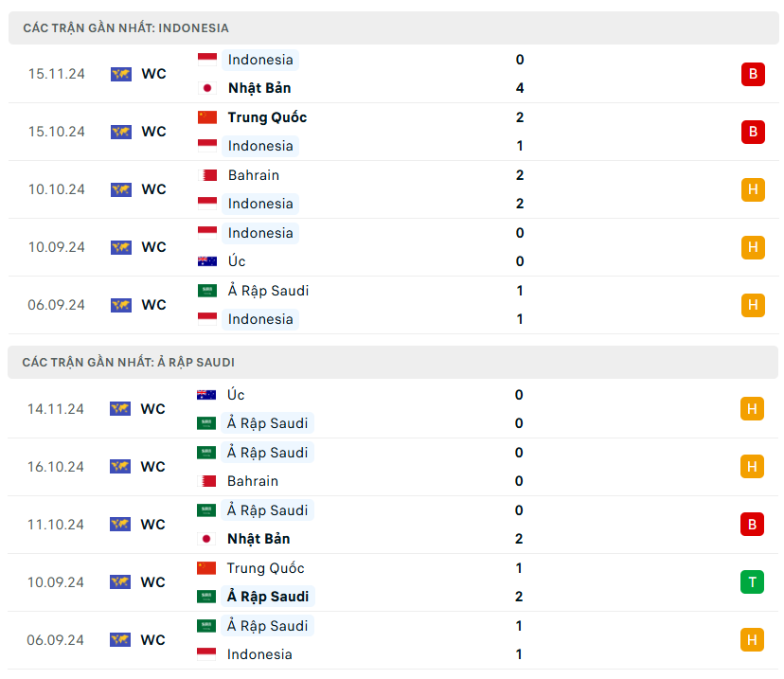Click the green T result badge

pyautogui.click(x=753, y=582)
